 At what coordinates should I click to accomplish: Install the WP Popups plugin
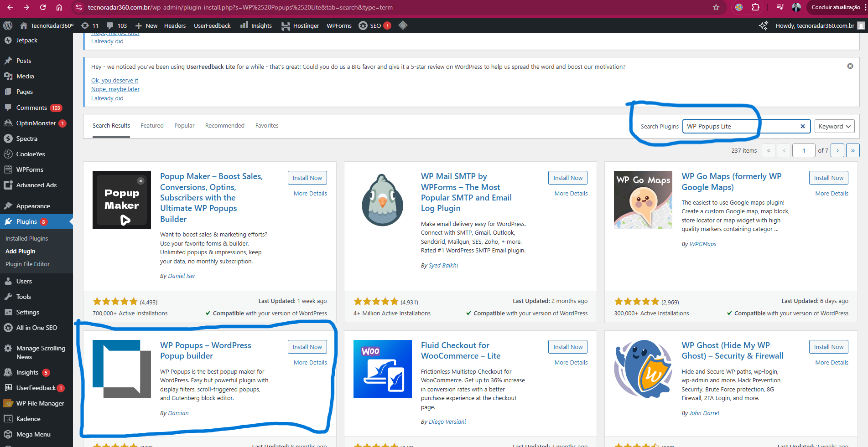point(307,347)
